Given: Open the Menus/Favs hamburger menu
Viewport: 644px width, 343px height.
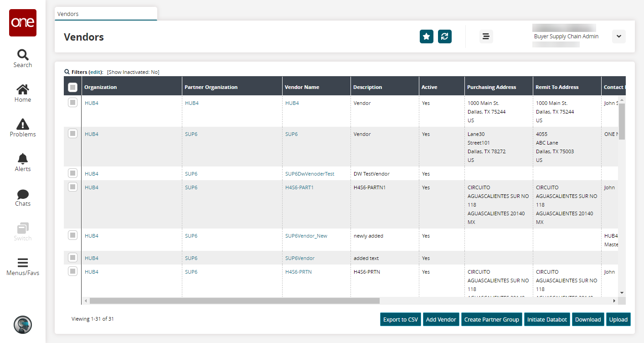Looking at the screenshot, I should [x=23, y=267].
